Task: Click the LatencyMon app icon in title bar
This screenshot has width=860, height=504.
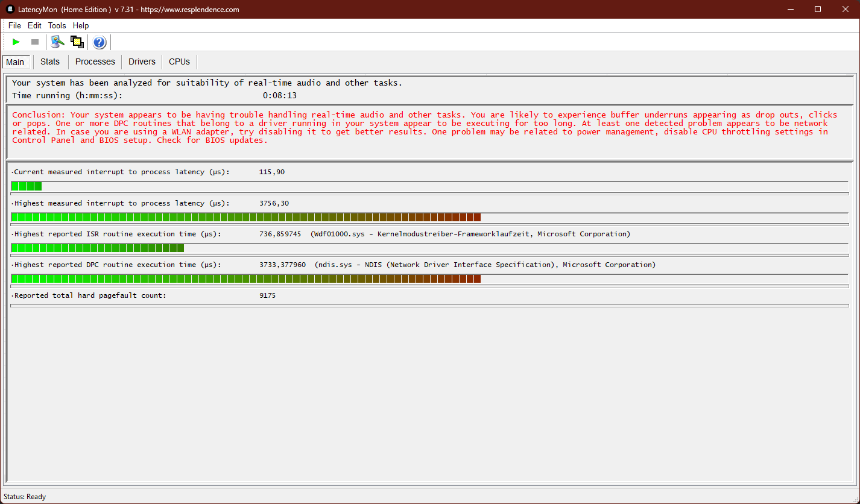Action: click(x=10, y=9)
